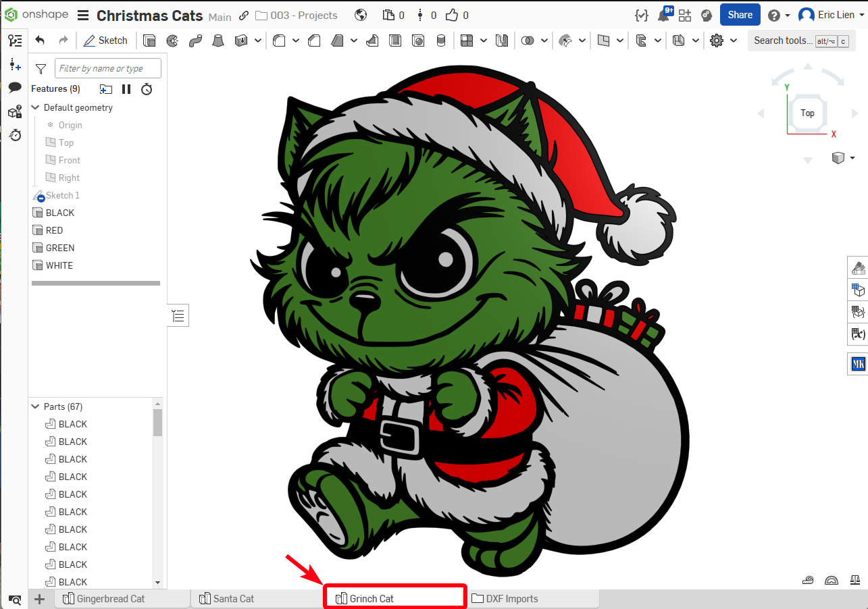Open the notifications bell icon

coord(664,15)
